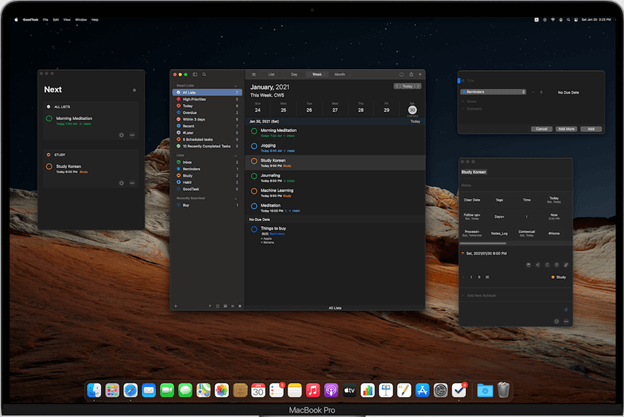Open the Inbox list in sidebar
The width and height of the screenshot is (624, 417).
coord(207,162)
